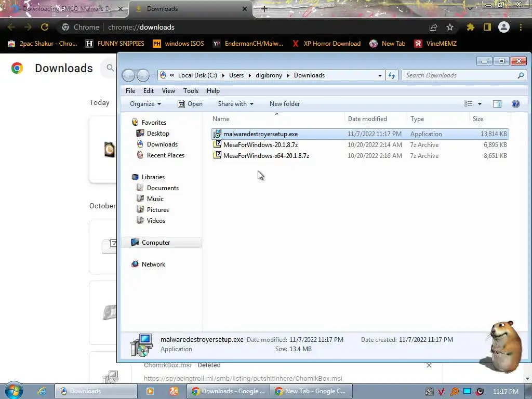Screen dimensions: 532x399
Task: Click digibrony in Explorer breadcrumb
Action: (x=269, y=75)
